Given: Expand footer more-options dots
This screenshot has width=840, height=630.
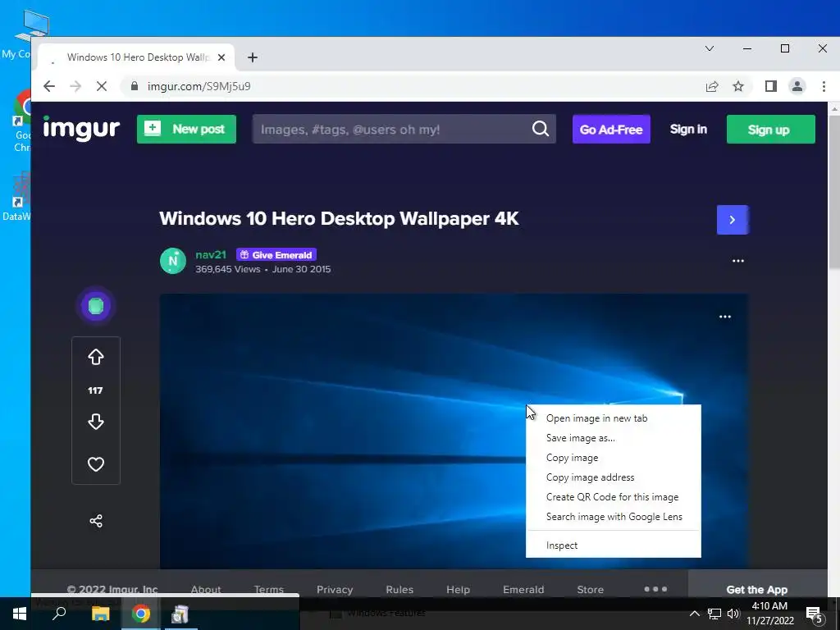Looking at the screenshot, I should [x=655, y=589].
